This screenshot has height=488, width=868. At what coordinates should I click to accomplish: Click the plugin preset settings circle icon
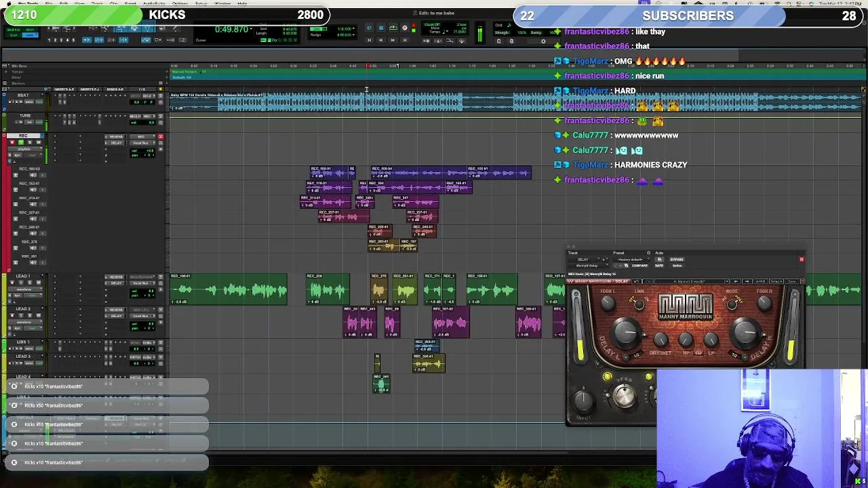pyautogui.click(x=648, y=253)
